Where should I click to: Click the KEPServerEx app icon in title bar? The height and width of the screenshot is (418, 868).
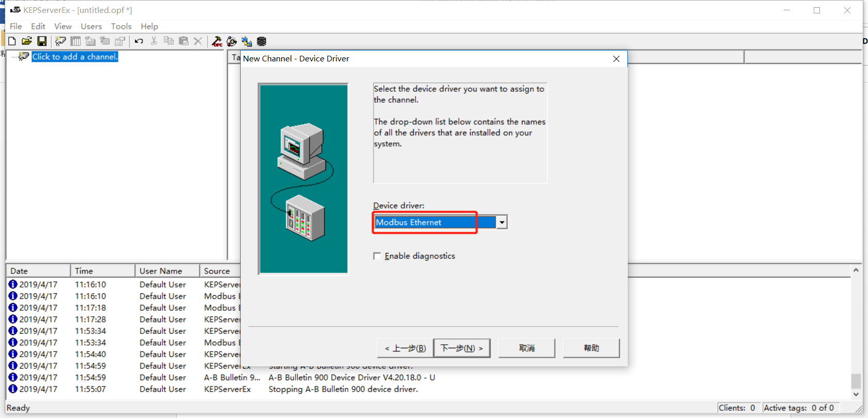click(15, 10)
